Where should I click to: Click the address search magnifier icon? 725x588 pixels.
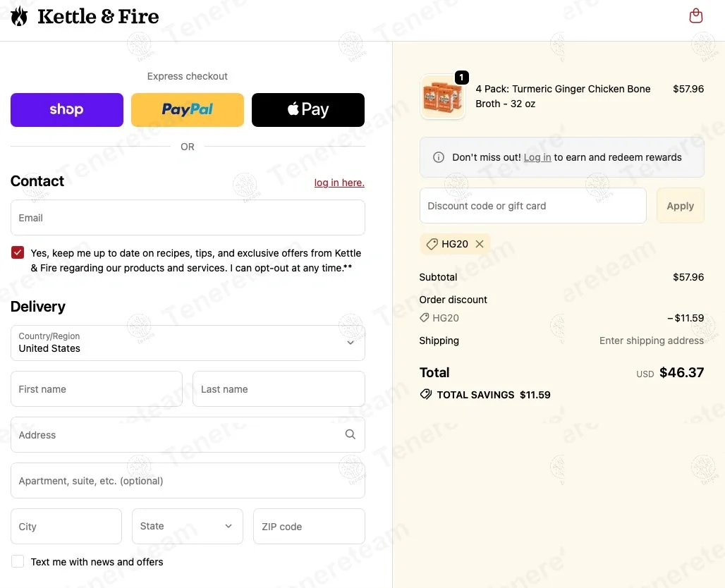(x=350, y=434)
